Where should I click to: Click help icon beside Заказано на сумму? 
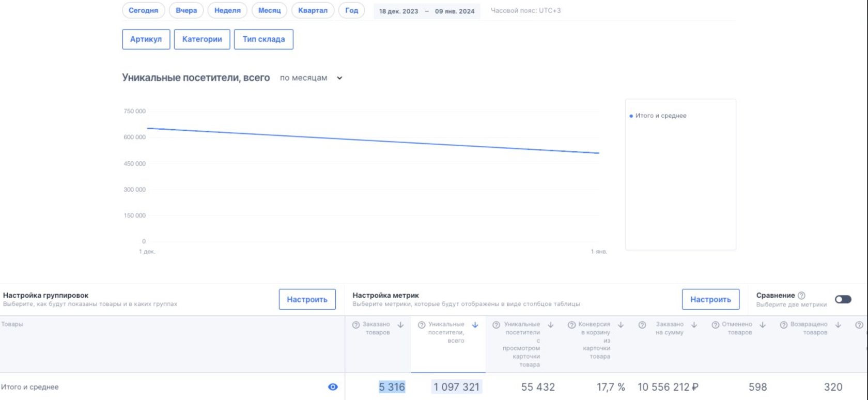pyautogui.click(x=642, y=325)
